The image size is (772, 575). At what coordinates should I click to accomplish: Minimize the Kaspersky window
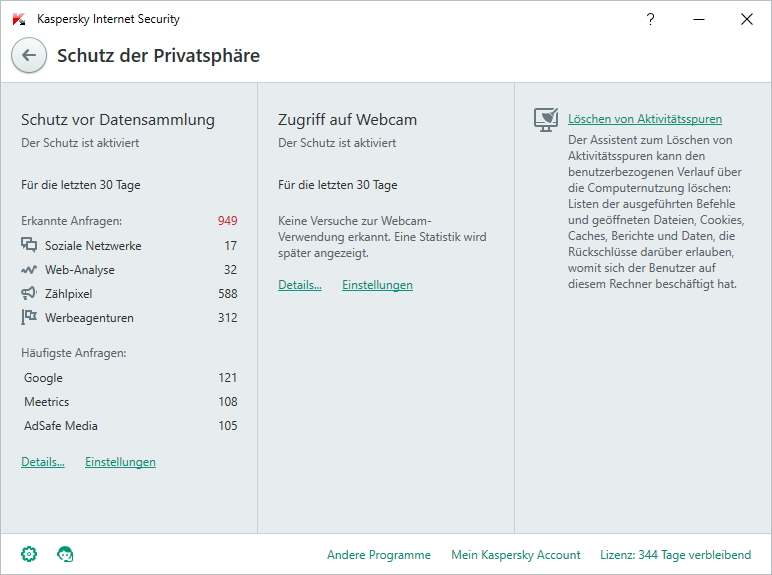699,19
